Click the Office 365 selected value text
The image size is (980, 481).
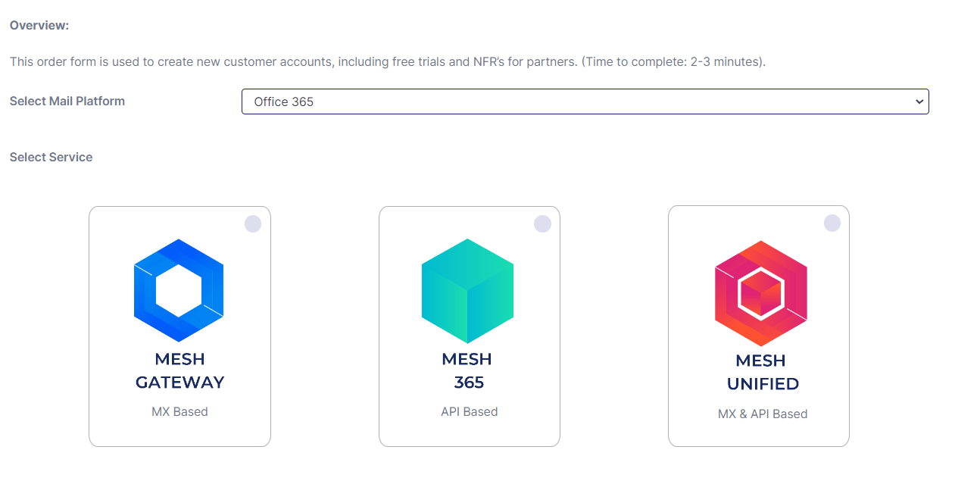284,102
